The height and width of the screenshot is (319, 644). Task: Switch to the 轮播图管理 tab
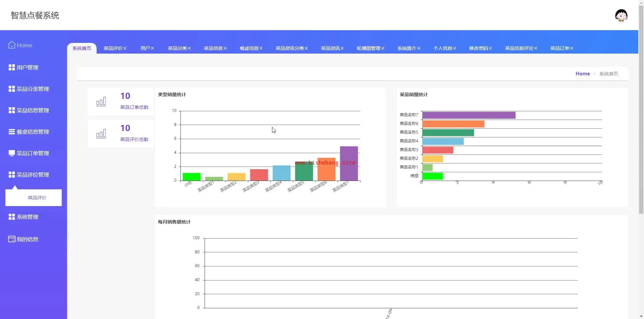pyautogui.click(x=369, y=48)
